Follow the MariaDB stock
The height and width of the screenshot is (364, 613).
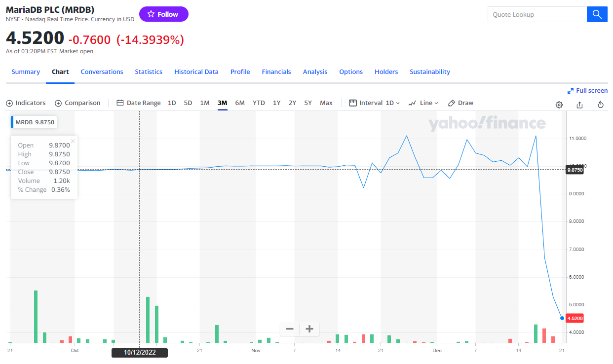(x=163, y=14)
